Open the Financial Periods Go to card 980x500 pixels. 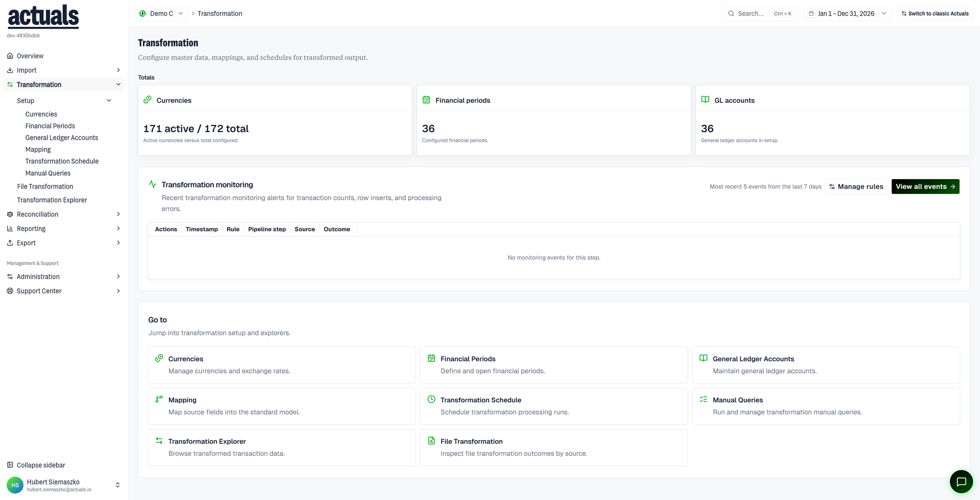tap(554, 365)
